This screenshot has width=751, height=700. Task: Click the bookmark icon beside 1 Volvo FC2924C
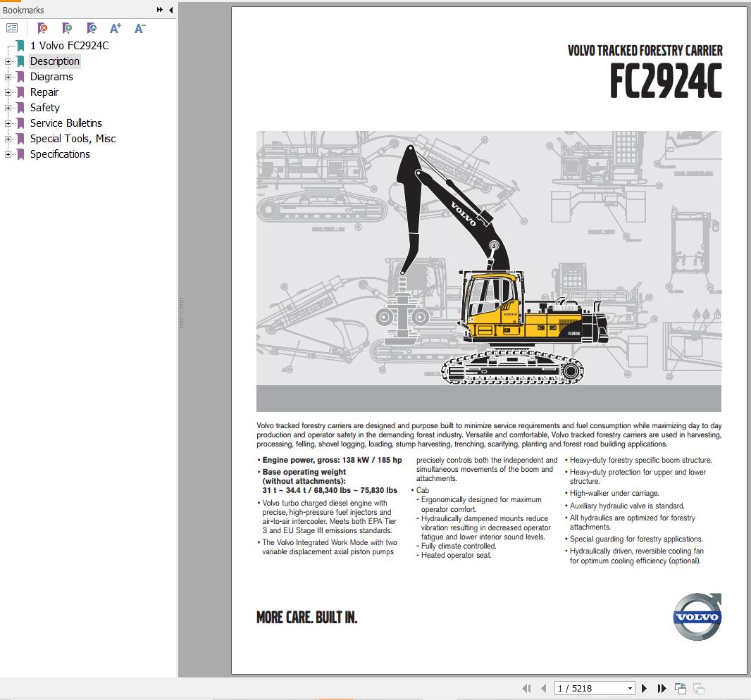(x=20, y=46)
